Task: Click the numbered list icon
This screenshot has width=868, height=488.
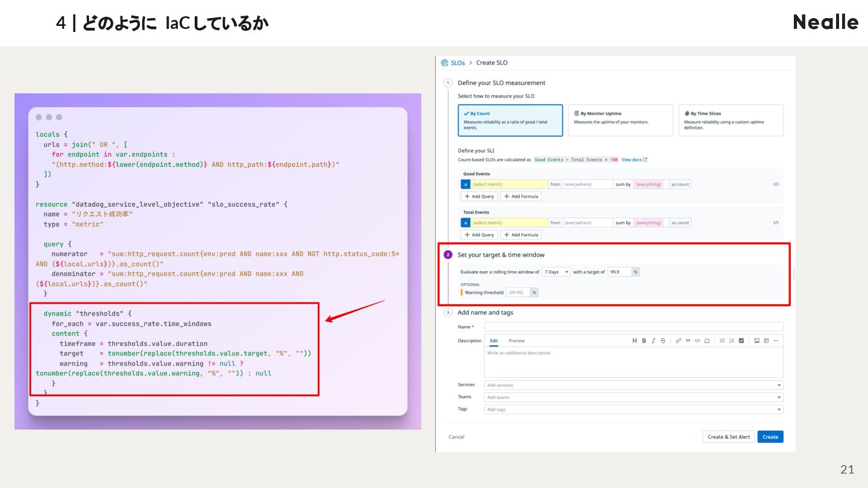Action: pos(732,341)
